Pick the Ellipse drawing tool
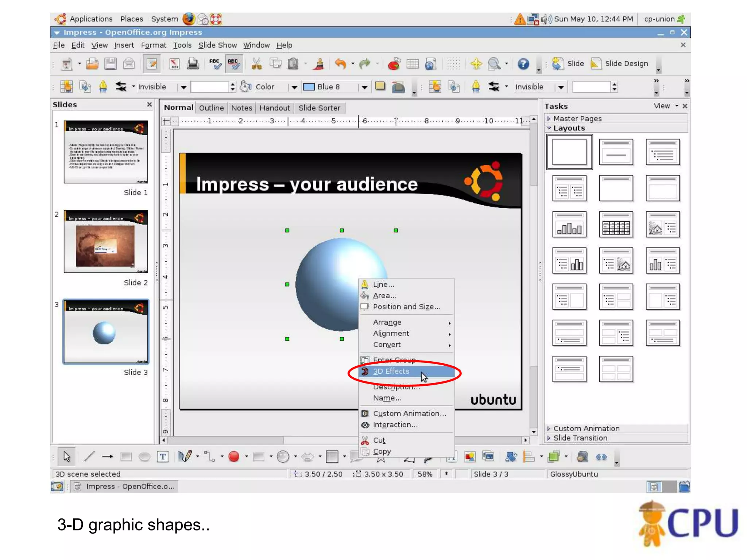747x560 pixels. pos(144,456)
